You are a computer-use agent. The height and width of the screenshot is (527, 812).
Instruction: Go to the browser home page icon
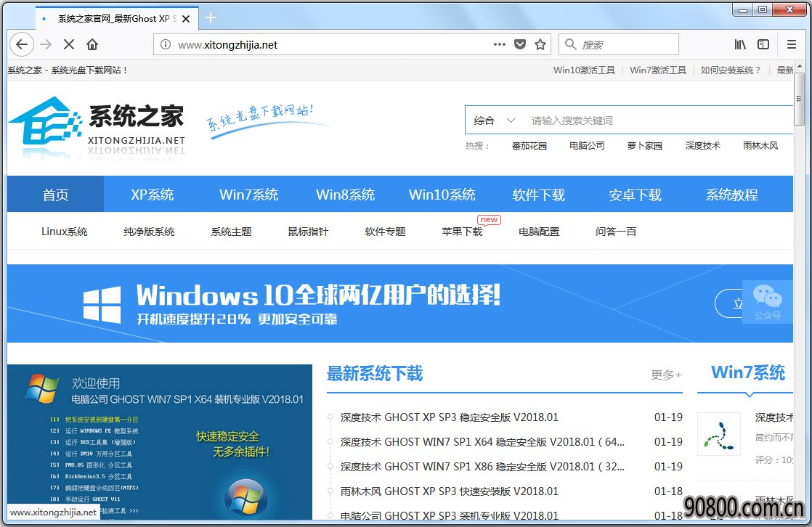pos(92,44)
